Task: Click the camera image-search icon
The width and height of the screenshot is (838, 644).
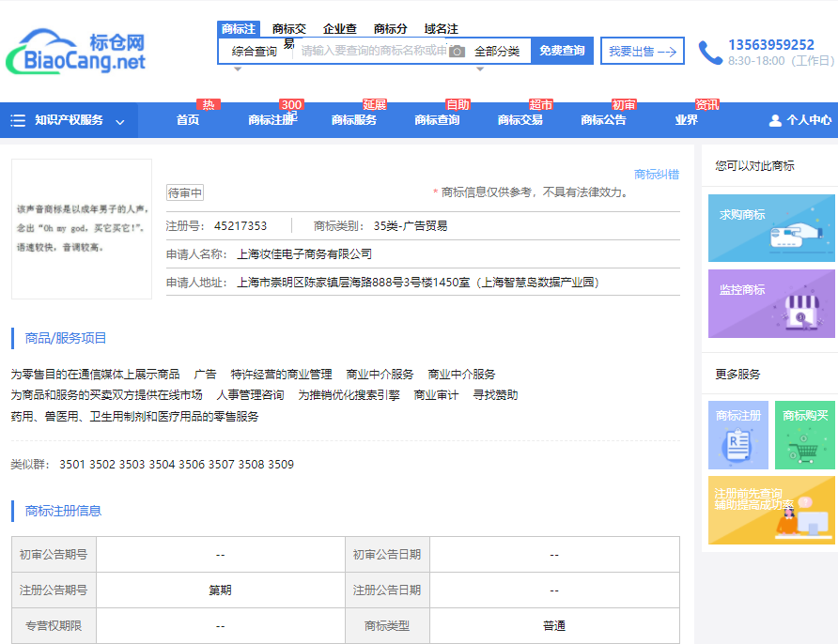Action: 457,52
